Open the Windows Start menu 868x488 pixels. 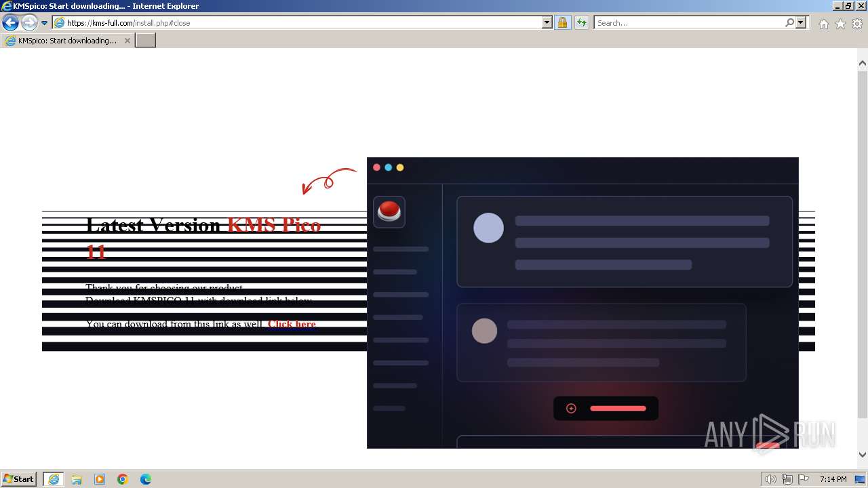point(19,479)
